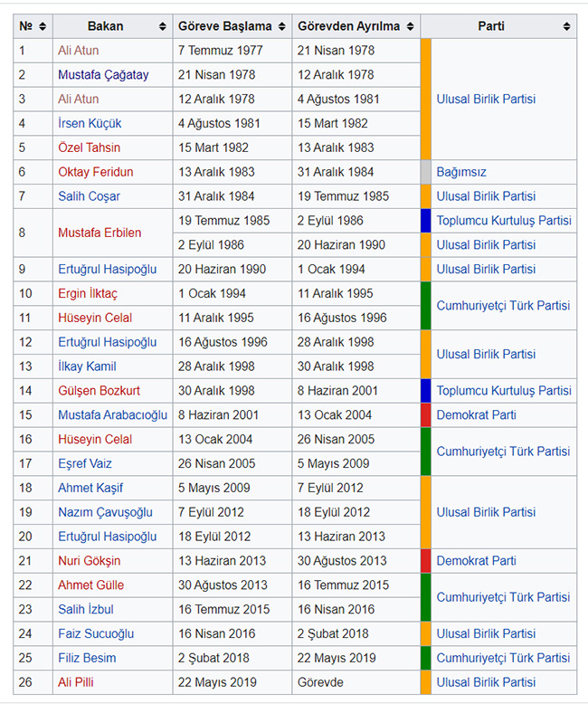The height and width of the screenshot is (704, 588).
Task: Sort by Bakan column arrows
Action: tap(163, 26)
